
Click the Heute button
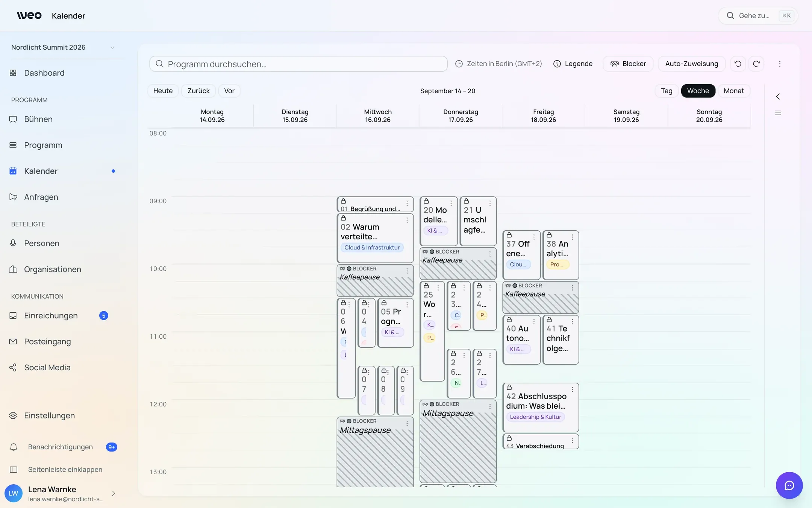pyautogui.click(x=163, y=91)
